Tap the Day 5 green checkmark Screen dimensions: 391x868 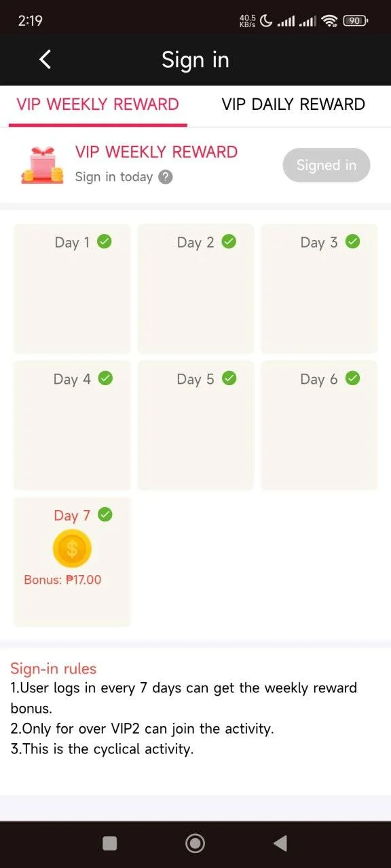pyautogui.click(x=229, y=378)
